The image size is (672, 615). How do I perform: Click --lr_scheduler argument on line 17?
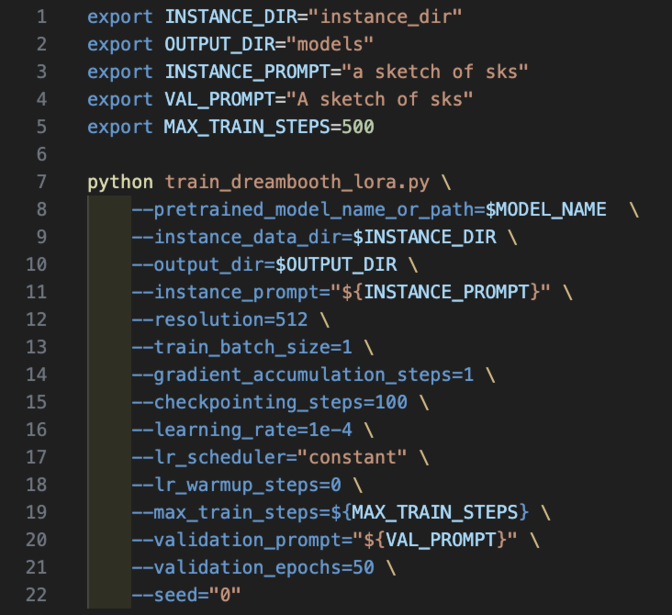point(209,457)
